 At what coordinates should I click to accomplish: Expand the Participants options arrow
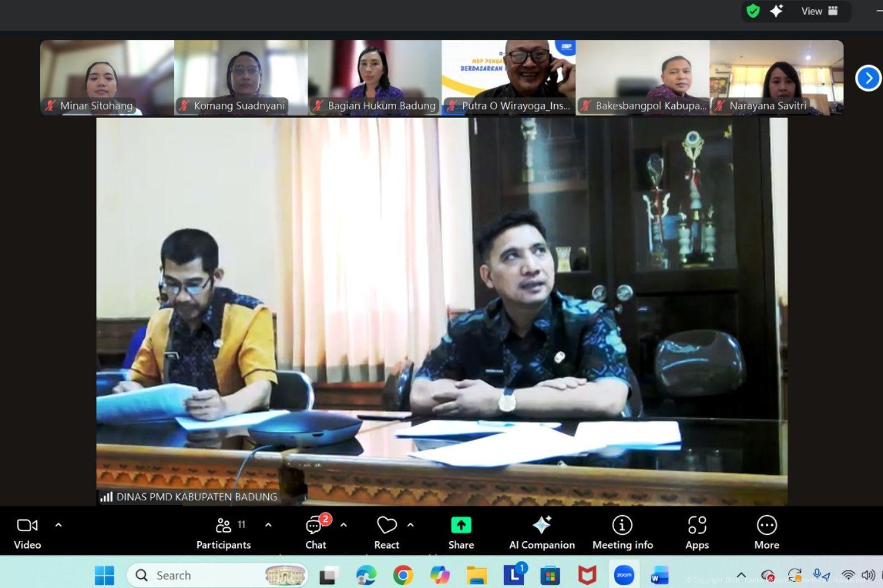coord(268,525)
